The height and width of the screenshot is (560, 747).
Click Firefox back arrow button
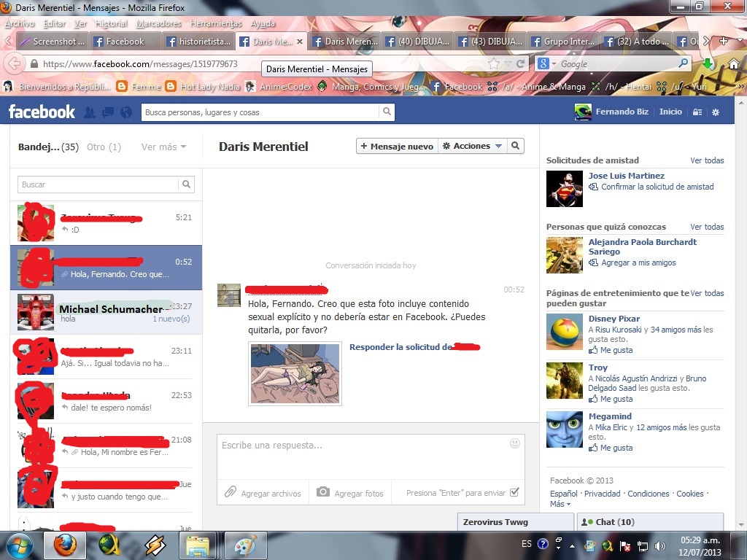[14, 64]
